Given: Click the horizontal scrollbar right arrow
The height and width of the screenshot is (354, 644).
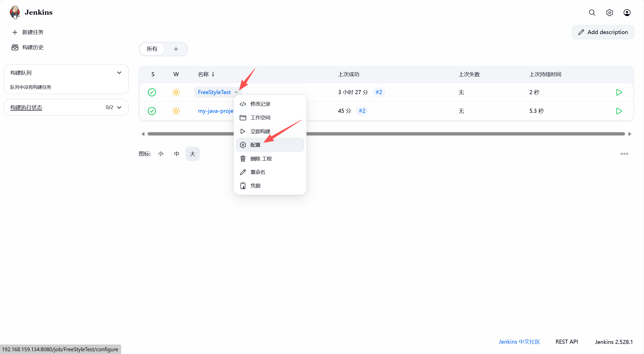Looking at the screenshot, I should (630, 134).
